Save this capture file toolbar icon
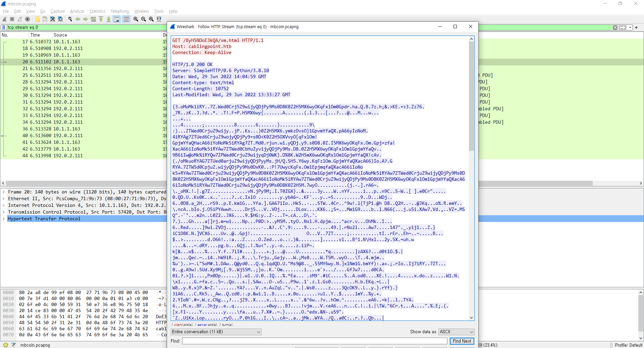The width and height of the screenshot is (644, 348). (45, 19)
